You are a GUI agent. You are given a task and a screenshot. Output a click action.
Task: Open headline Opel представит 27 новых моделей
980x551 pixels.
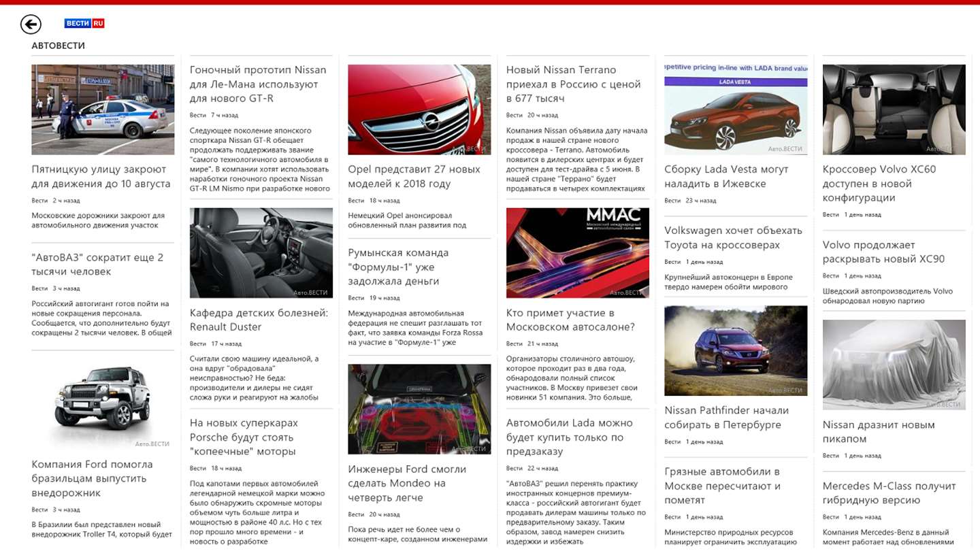point(414,176)
